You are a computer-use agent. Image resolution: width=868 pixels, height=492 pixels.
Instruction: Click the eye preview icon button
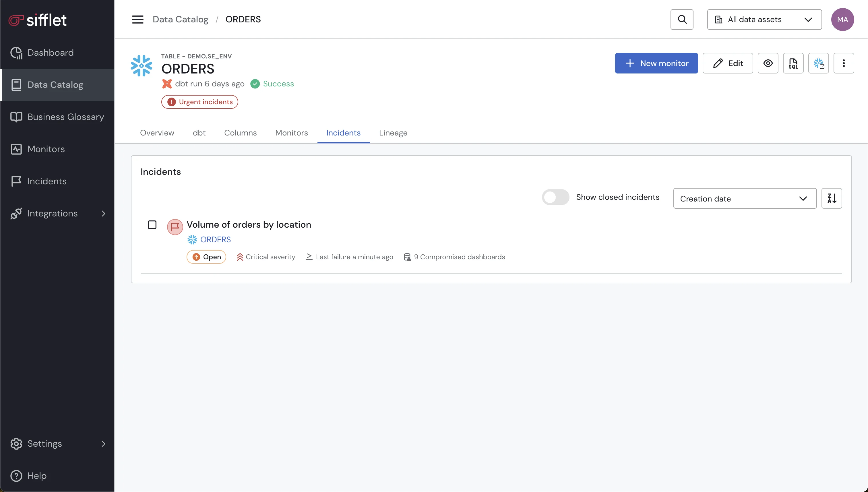(x=768, y=63)
